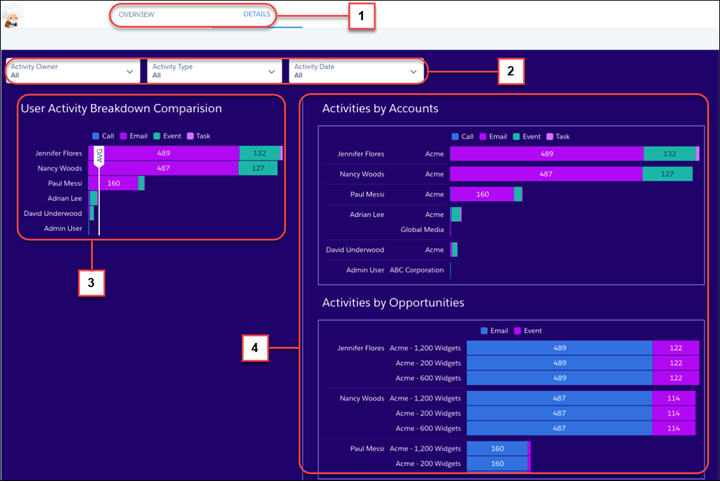The width and height of the screenshot is (720, 482).
Task: Click Email legend icon in Activities by Opportunities
Action: [486, 330]
